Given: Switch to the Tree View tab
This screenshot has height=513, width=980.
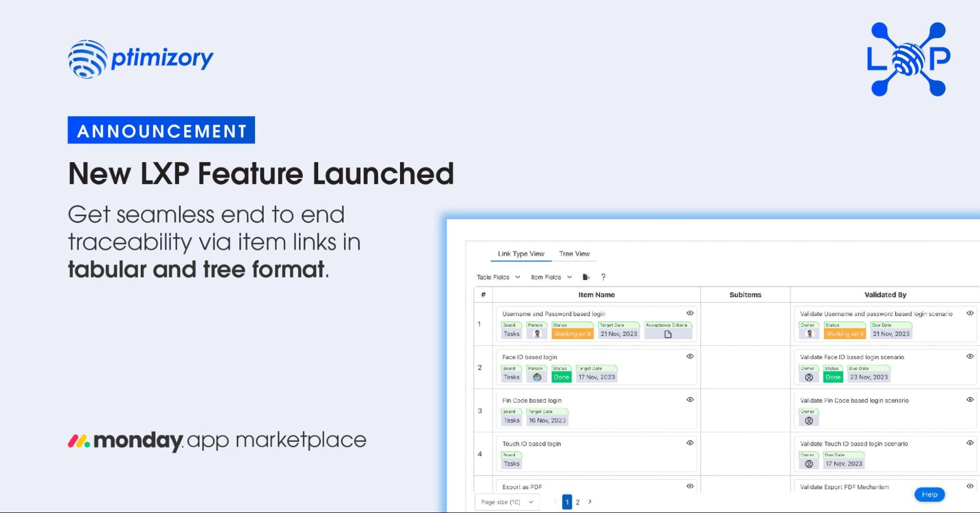Looking at the screenshot, I should [574, 254].
